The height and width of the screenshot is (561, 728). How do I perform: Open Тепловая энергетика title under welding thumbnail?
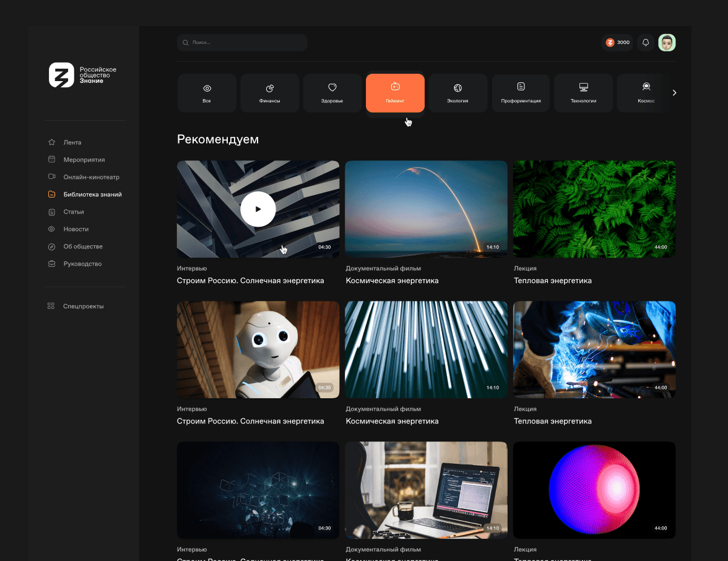click(552, 421)
